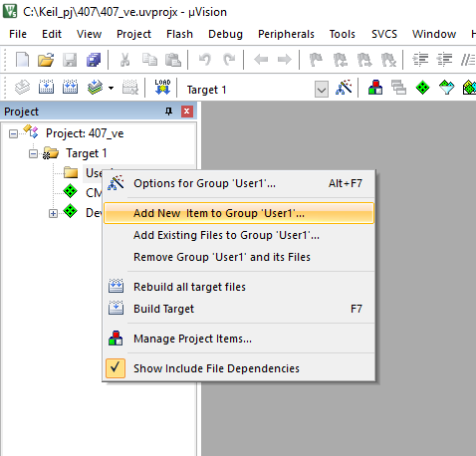
Task: Click the Manage Run-Time Environment diamond icon
Action: [422, 88]
